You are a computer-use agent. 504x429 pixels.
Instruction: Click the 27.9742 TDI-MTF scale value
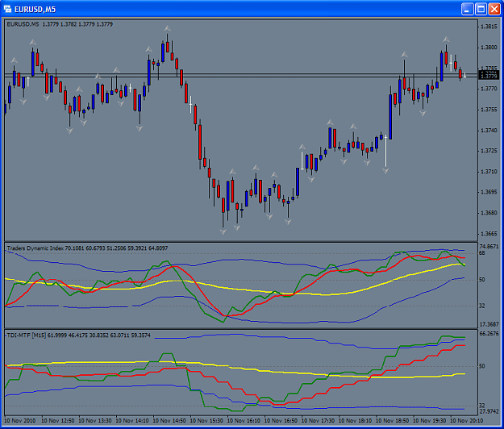(489, 411)
